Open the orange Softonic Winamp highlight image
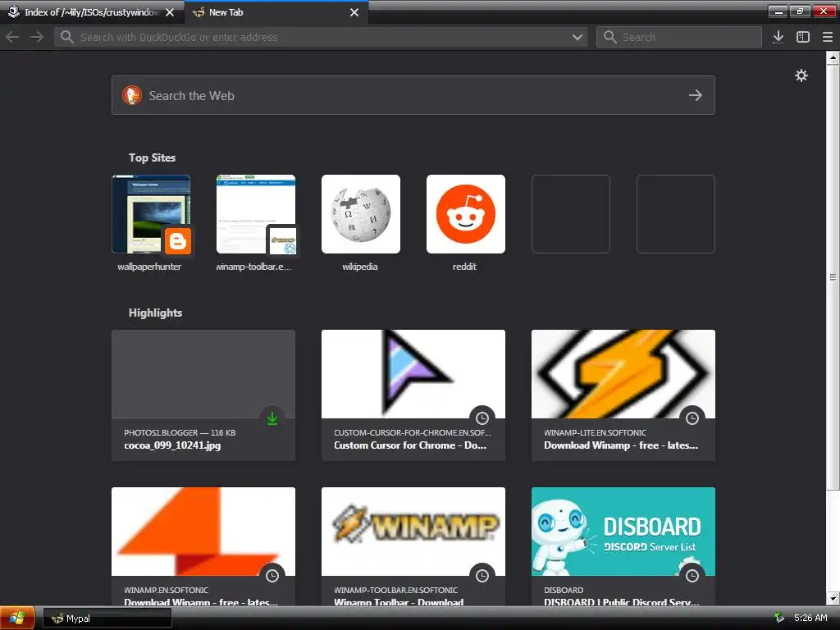 (203, 532)
